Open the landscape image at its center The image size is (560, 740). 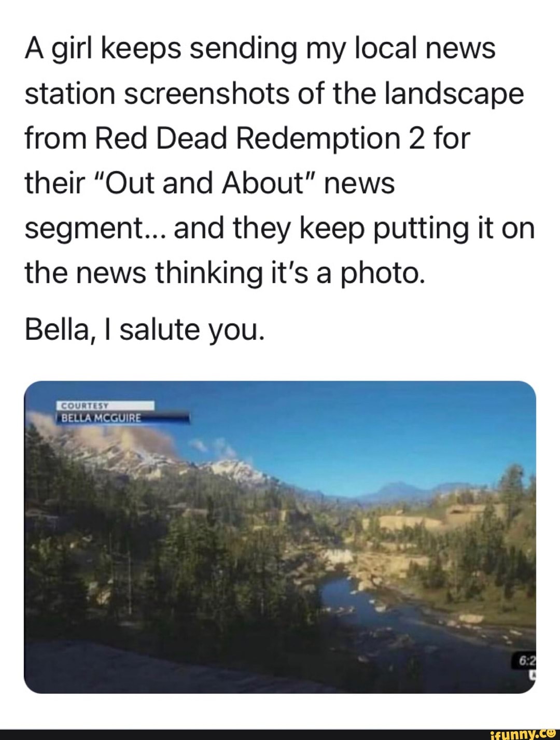280,537
